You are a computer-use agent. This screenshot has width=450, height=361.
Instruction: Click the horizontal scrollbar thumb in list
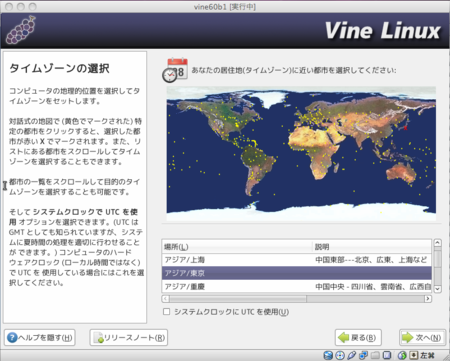238,299
